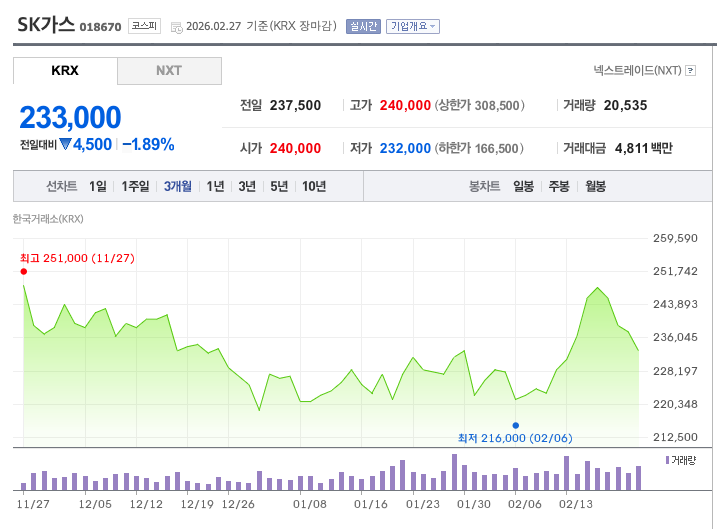This screenshot has height=529, width=717.
Task: Click the blue 실시간 badge
Action: [364, 27]
